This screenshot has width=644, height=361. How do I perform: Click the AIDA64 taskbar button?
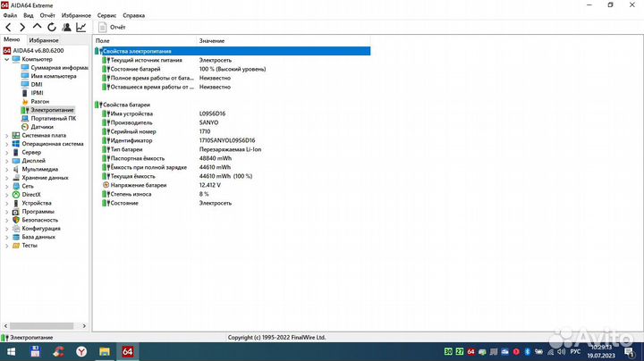pos(127,351)
